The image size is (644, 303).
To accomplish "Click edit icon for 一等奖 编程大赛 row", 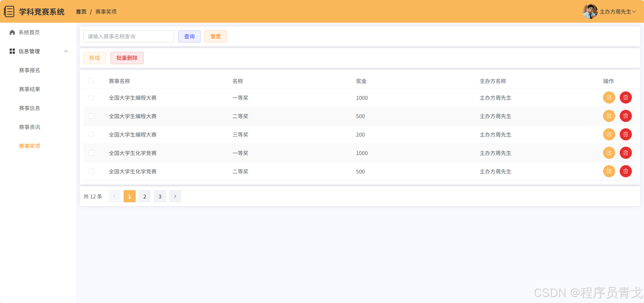I will pos(609,97).
